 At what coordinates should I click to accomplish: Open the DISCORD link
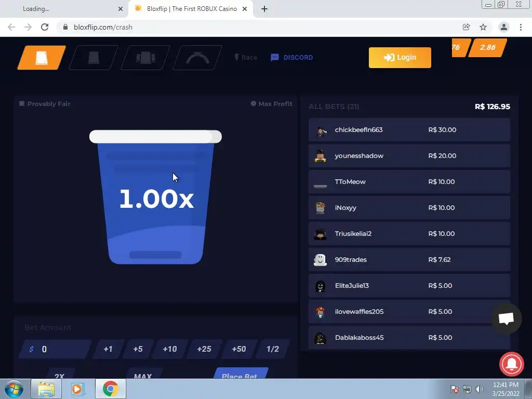click(x=292, y=57)
